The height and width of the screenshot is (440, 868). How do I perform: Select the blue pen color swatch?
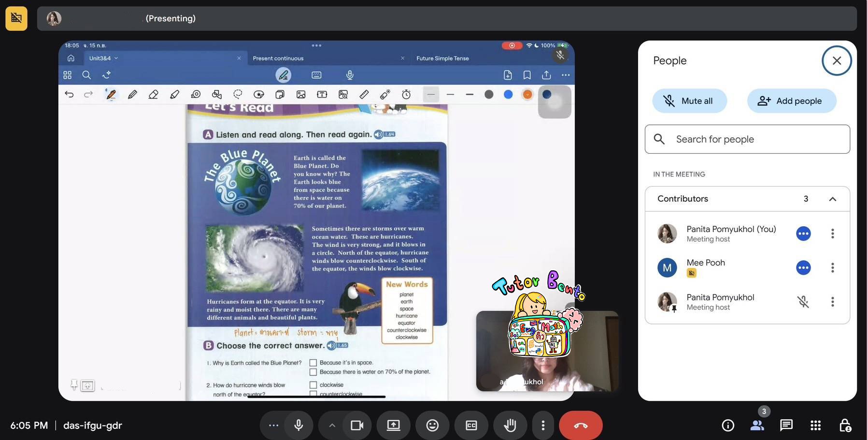tap(508, 94)
